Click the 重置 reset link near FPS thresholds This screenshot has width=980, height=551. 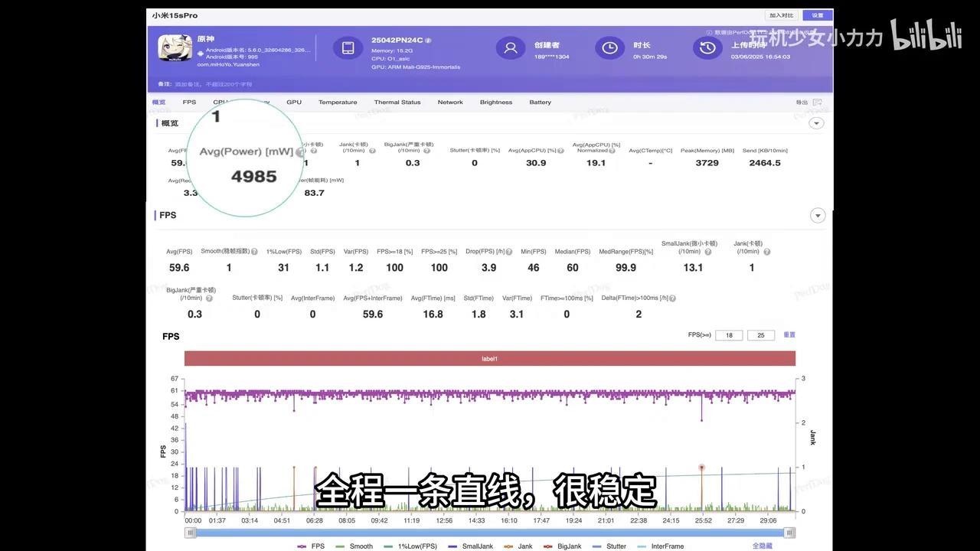pos(789,334)
